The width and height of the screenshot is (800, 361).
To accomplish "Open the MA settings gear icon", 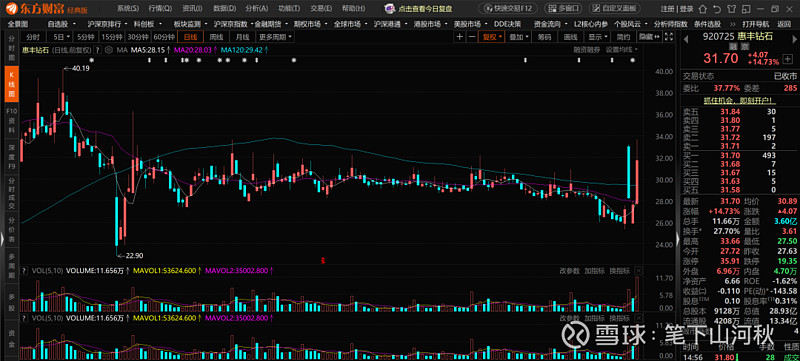I will click(108, 50).
